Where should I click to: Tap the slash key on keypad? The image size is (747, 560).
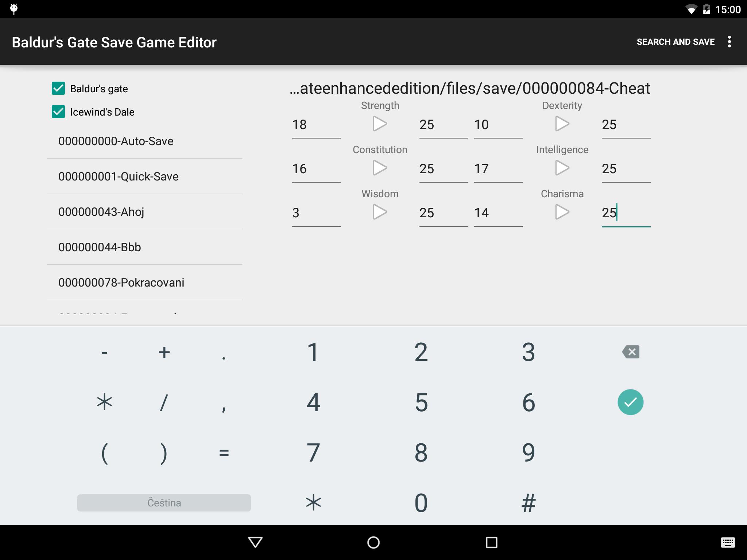click(164, 402)
